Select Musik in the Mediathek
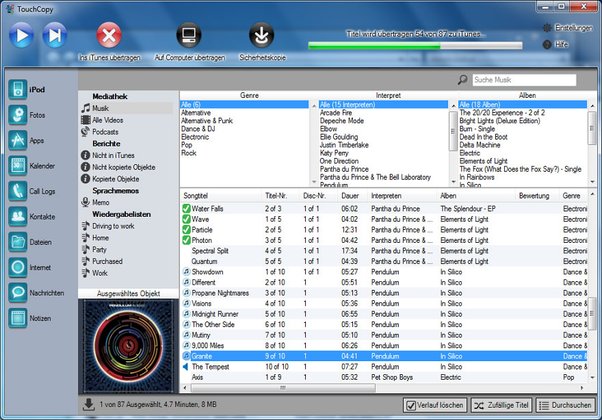 pos(126,108)
